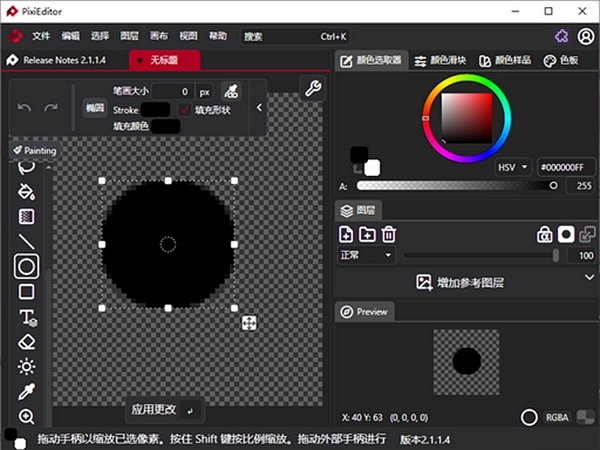This screenshot has width=600, height=450.
Task: Toggle the grid icon beside RGBA
Action: pyautogui.click(x=585, y=417)
